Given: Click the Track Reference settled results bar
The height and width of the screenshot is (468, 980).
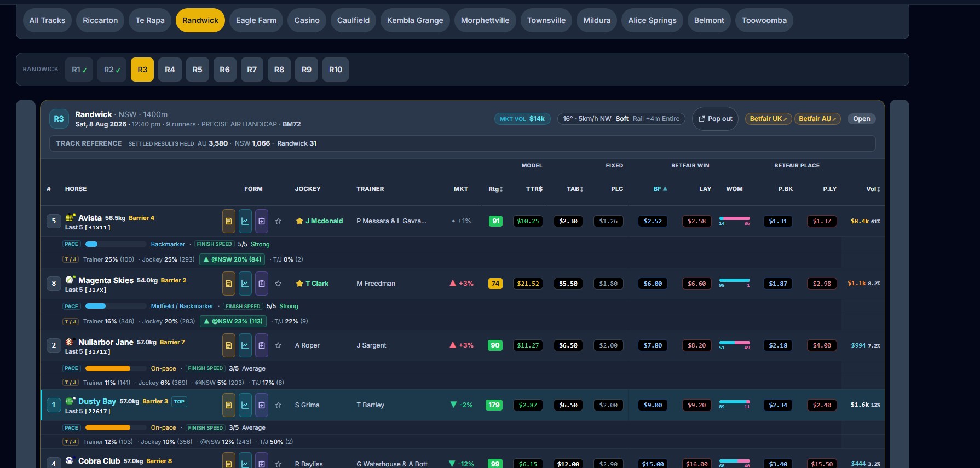Looking at the screenshot, I should [x=462, y=143].
